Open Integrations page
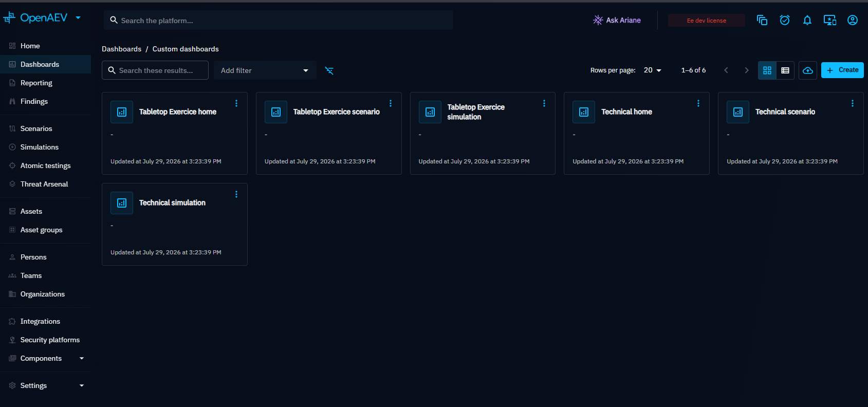Image resolution: width=868 pixels, height=407 pixels. [x=45, y=321]
